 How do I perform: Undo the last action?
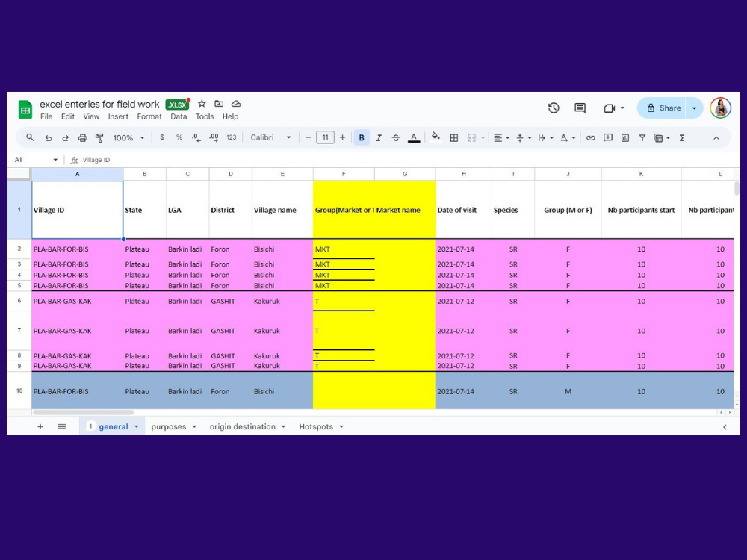click(x=48, y=138)
